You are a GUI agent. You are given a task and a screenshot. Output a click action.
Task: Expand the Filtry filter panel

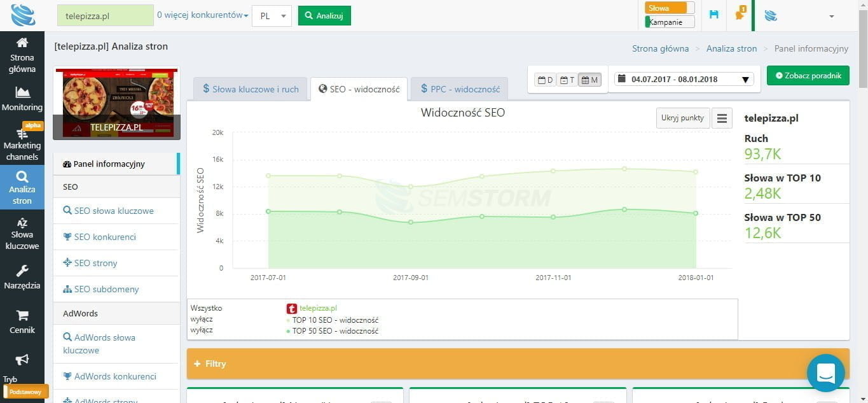(x=210, y=364)
